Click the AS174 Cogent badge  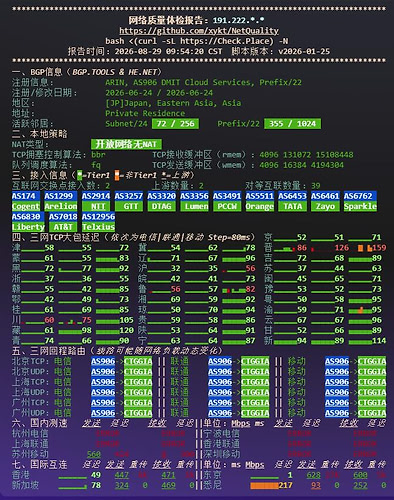pos(26,201)
